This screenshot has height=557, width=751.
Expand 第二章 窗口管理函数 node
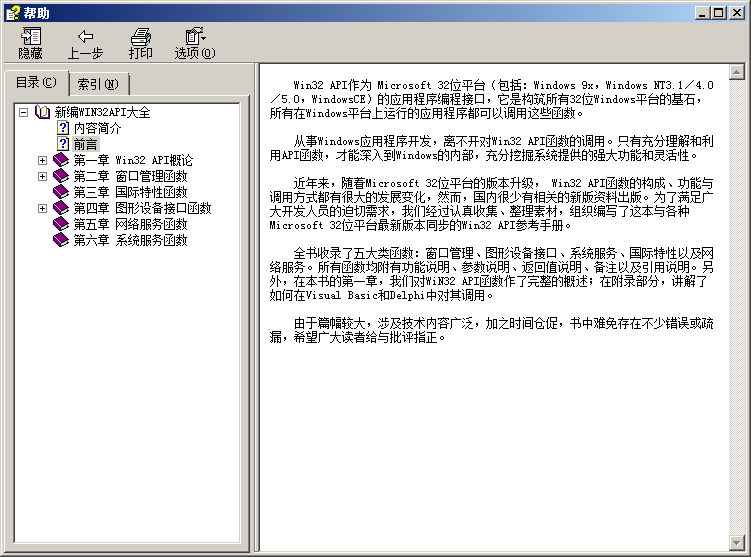click(x=43, y=176)
